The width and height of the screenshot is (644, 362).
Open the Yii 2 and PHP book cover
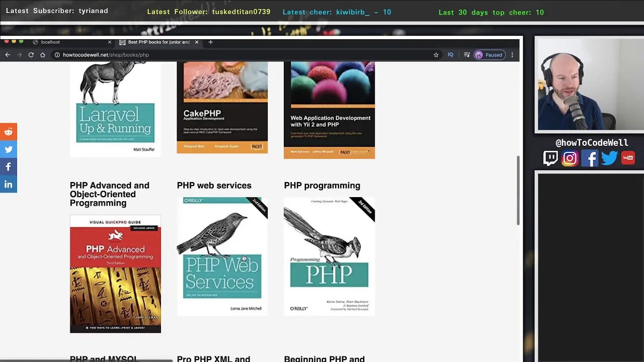329,110
